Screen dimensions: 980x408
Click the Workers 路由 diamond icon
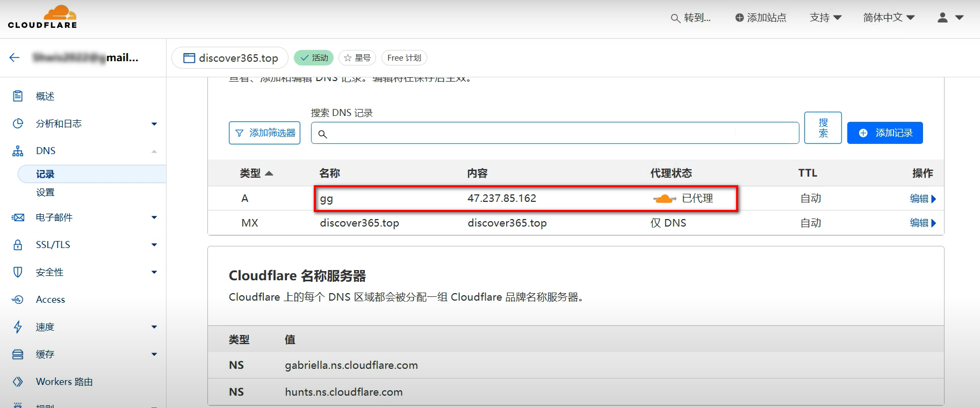tap(18, 382)
